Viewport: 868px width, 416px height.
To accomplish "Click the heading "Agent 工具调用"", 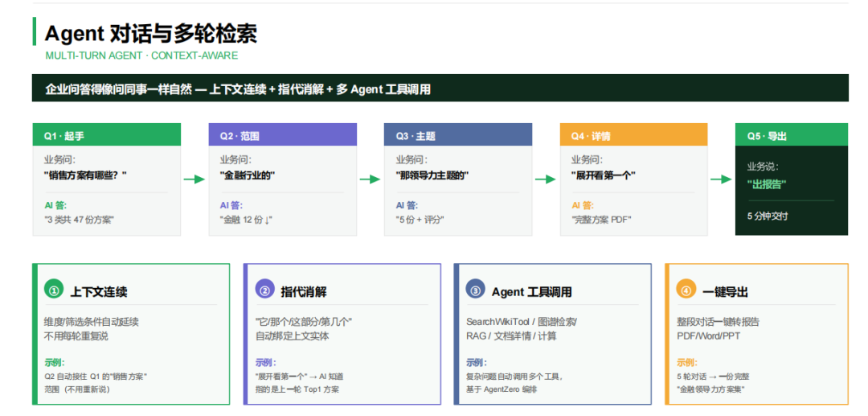I will pos(531,292).
